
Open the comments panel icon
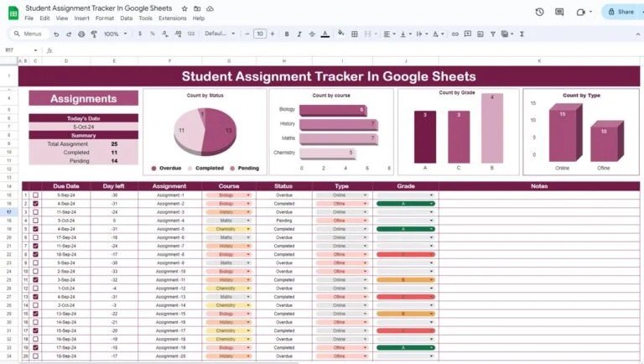(x=559, y=12)
